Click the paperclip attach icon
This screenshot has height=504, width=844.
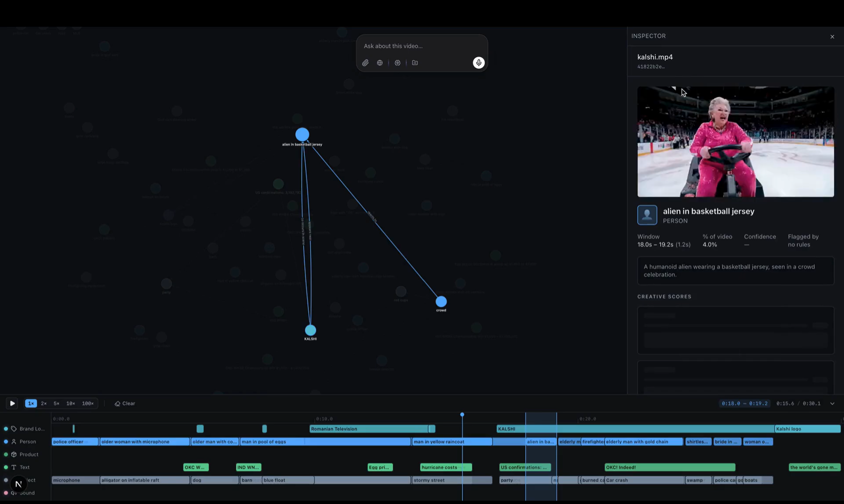(366, 63)
